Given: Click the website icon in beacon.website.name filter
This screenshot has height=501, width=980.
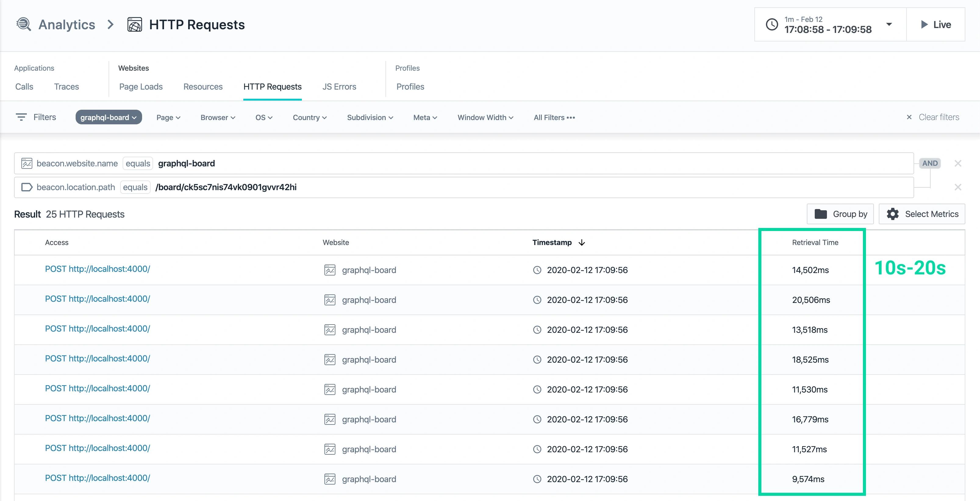Looking at the screenshot, I should click(27, 163).
